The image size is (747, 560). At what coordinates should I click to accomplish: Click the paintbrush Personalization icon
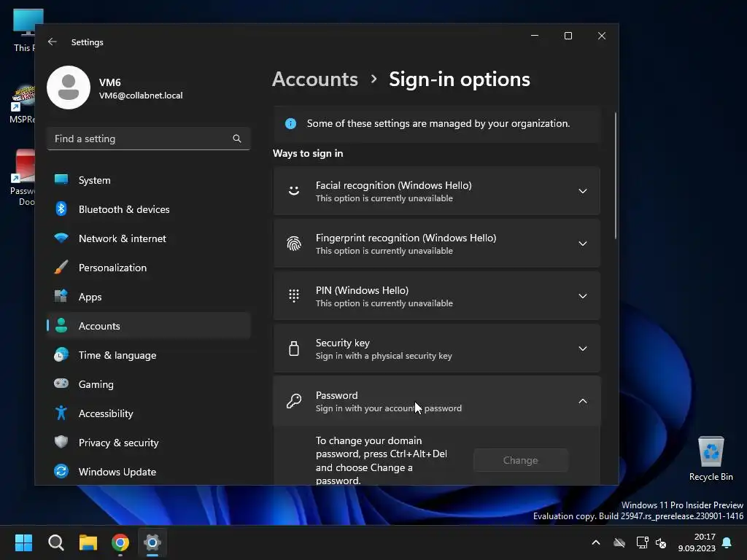pyautogui.click(x=61, y=267)
